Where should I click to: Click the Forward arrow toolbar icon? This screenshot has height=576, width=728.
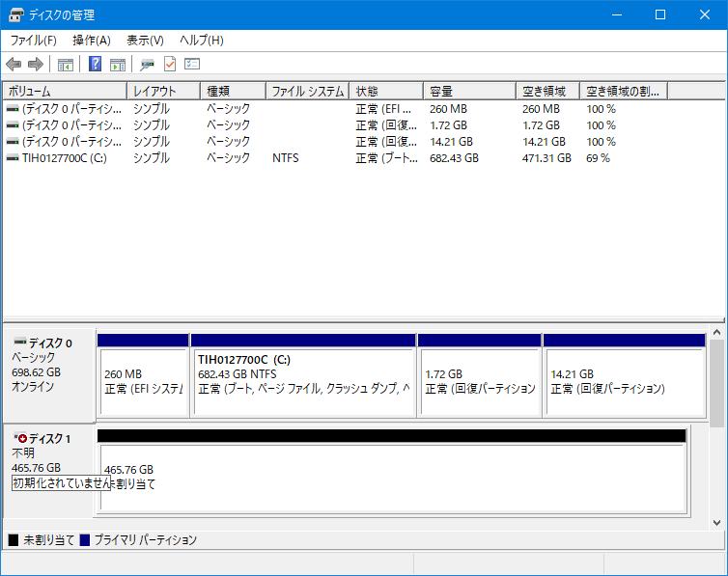coord(36,64)
